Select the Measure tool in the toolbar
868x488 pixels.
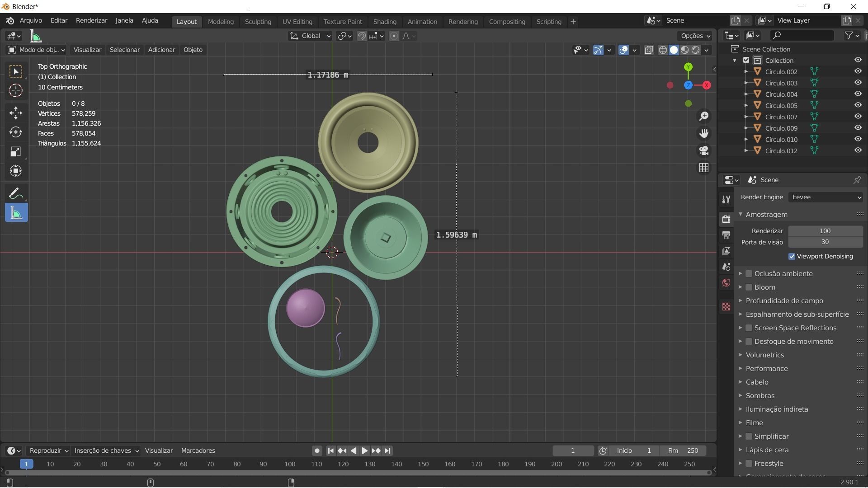(16, 213)
